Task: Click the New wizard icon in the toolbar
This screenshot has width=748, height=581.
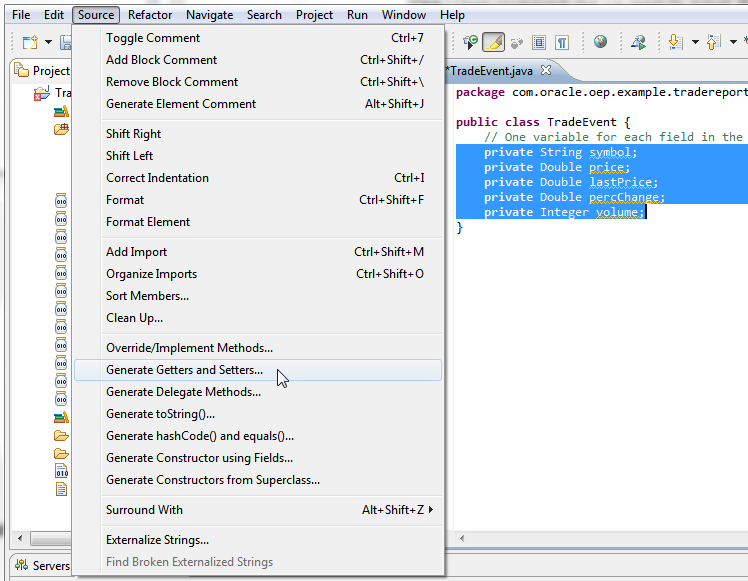Action: point(31,42)
